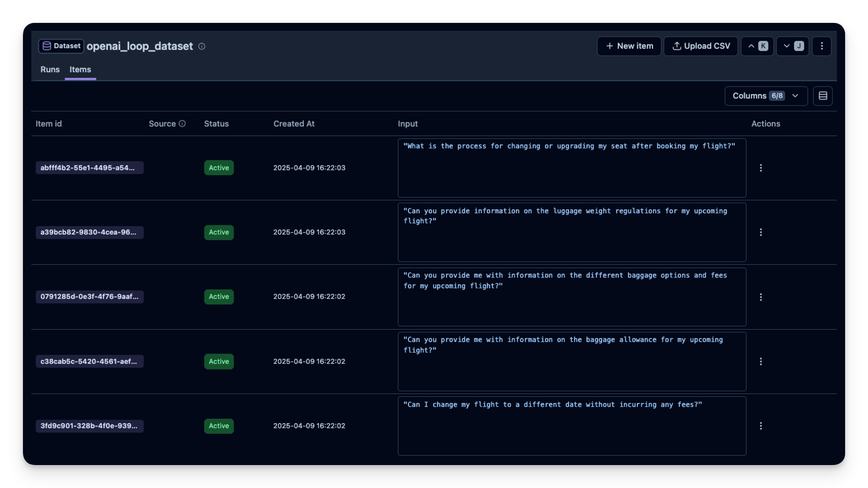Click the input cell about changing flight date fees
This screenshot has width=868, height=488.
tap(571, 425)
